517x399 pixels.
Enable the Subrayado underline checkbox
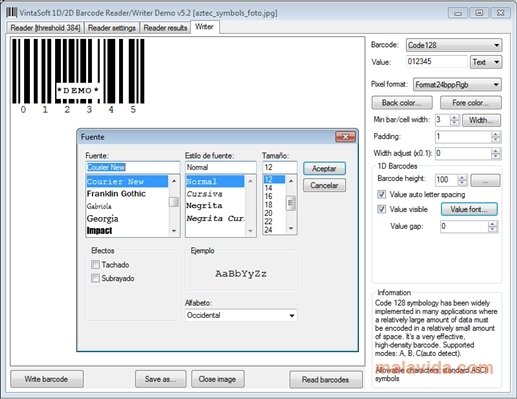pyautogui.click(x=95, y=278)
